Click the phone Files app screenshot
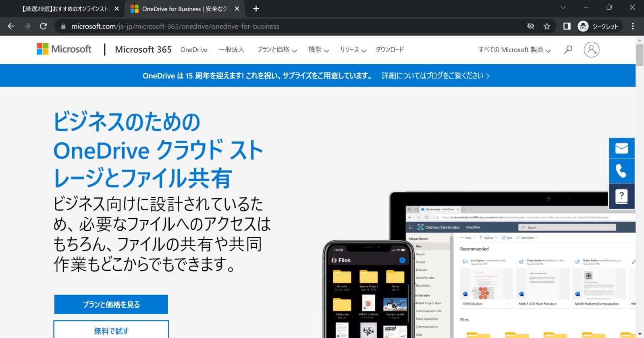This screenshot has width=644, height=338. [x=369, y=289]
